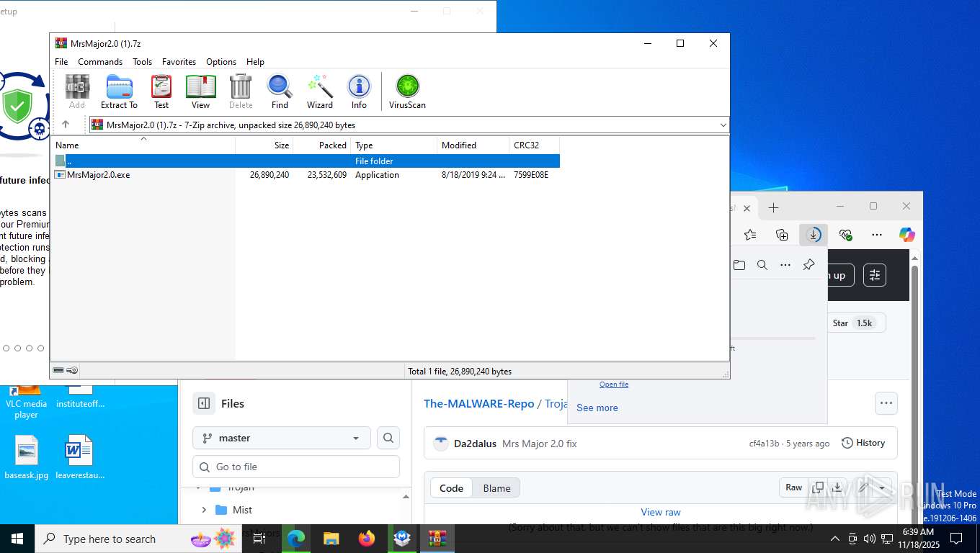Screen dimensions: 980x553
Task: Open the File menu in WinRAR
Action: 61,62
